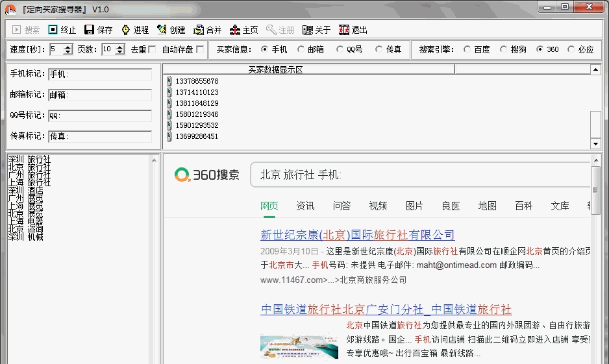The width and height of the screenshot is (609, 364).
Task: Click the 邮箱标记 input field
Action: (100, 95)
